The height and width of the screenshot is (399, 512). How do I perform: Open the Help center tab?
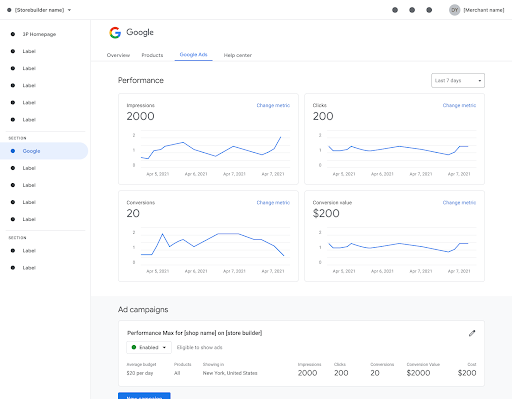(238, 55)
